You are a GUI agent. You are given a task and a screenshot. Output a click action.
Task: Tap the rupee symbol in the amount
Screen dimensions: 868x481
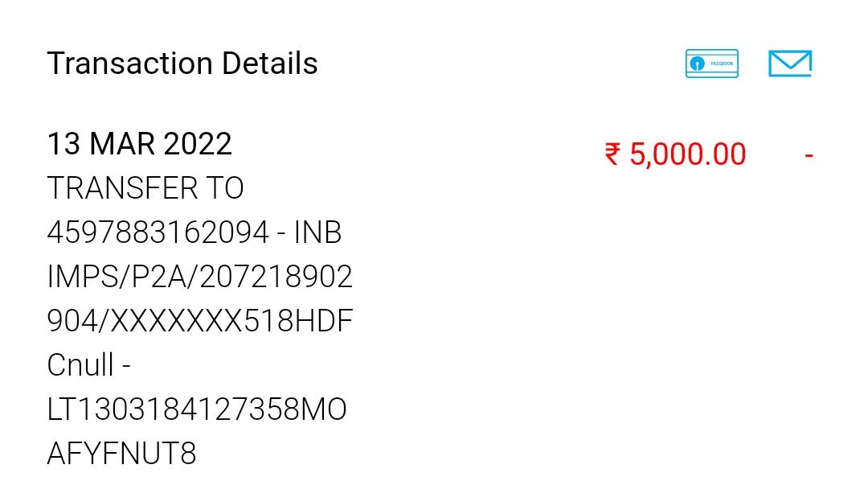coord(612,154)
